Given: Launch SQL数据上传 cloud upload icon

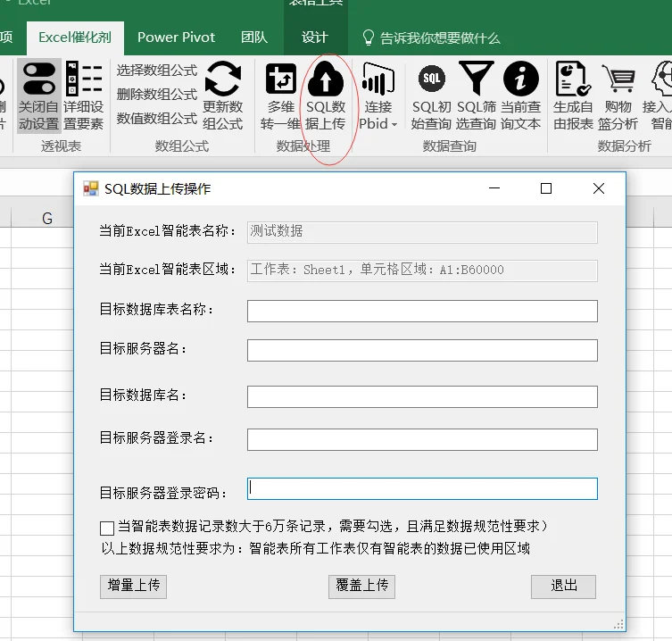Looking at the screenshot, I should click(326, 96).
